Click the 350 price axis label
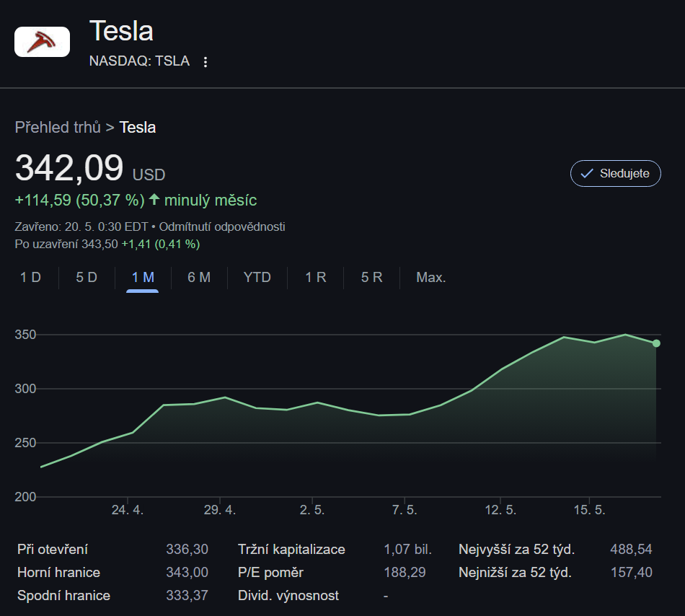The height and width of the screenshot is (616, 685). [25, 335]
